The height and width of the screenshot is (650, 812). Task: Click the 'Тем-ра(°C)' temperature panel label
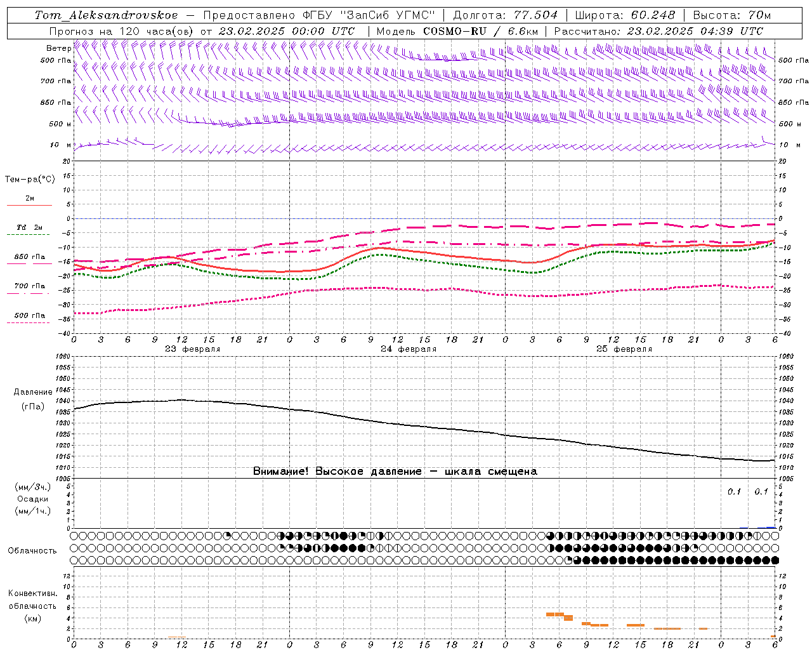coord(30,180)
